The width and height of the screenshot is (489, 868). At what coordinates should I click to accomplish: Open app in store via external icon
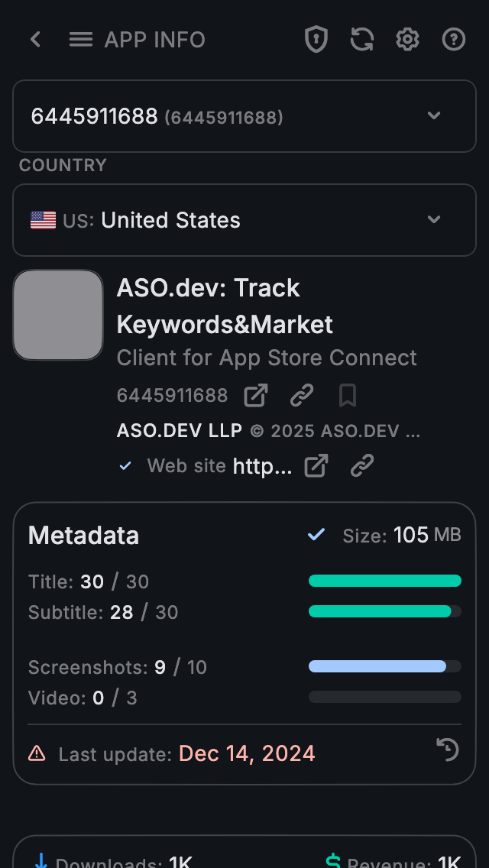click(x=256, y=396)
